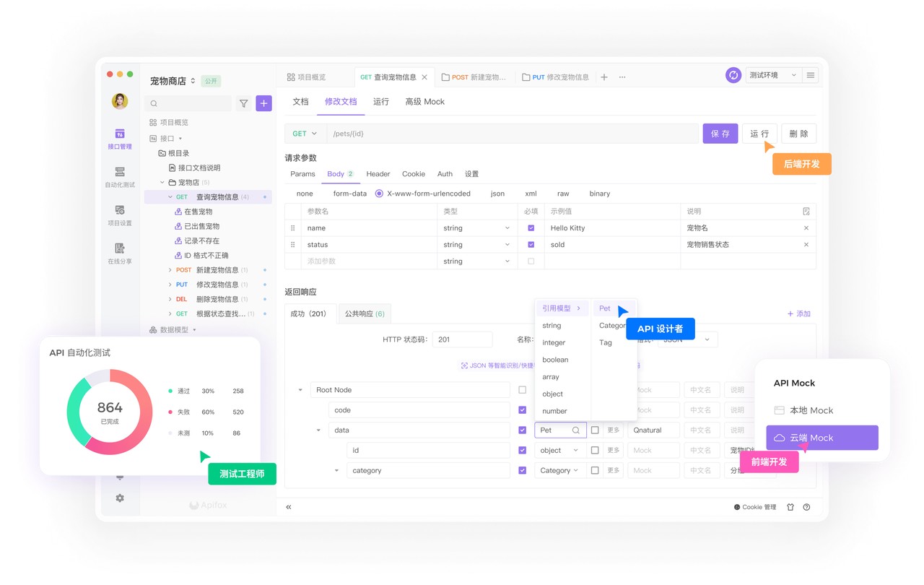
Task: Toggle the category node checkbox
Action: click(523, 470)
